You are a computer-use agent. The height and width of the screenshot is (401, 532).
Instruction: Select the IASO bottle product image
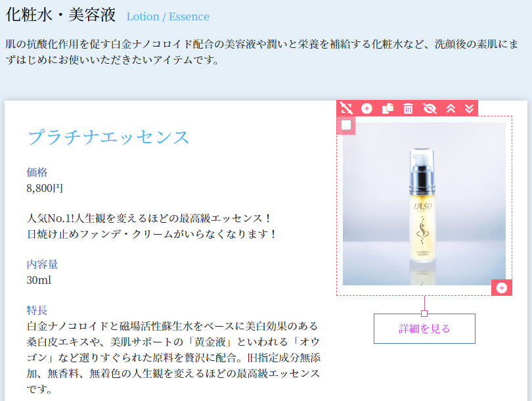[x=424, y=204]
